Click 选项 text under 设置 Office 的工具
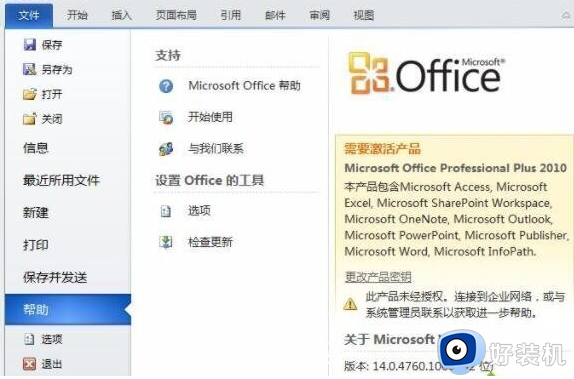Viewport: 574px width, 379px height. [199, 211]
